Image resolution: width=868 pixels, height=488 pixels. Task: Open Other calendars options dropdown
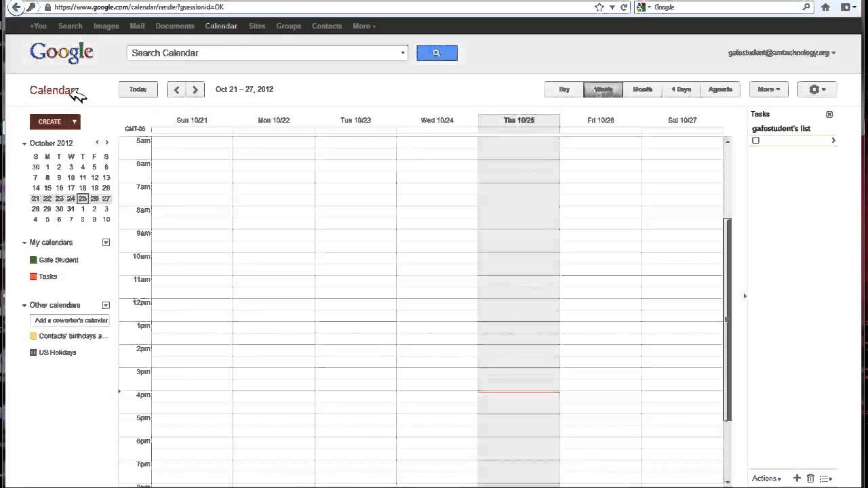(x=106, y=305)
